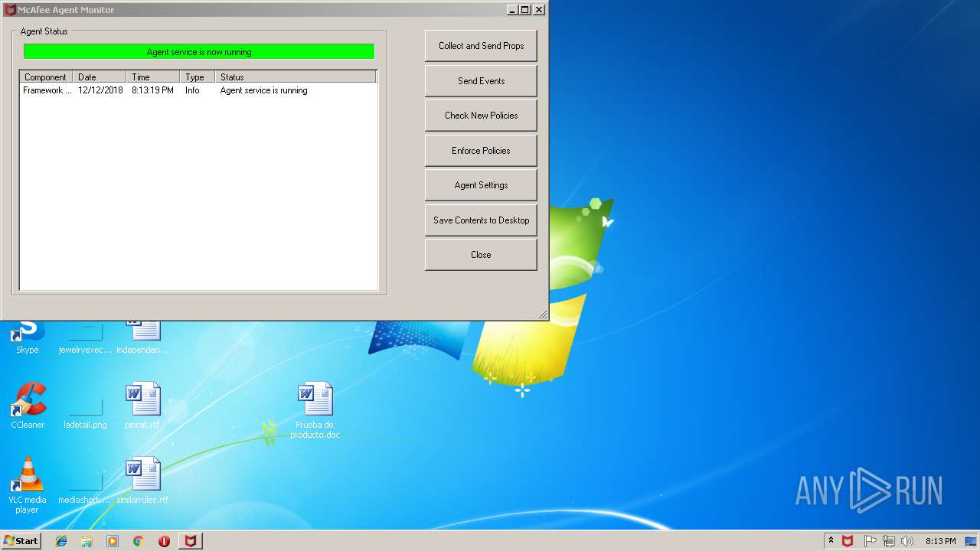
Task: Check New Policies button
Action: 481,116
